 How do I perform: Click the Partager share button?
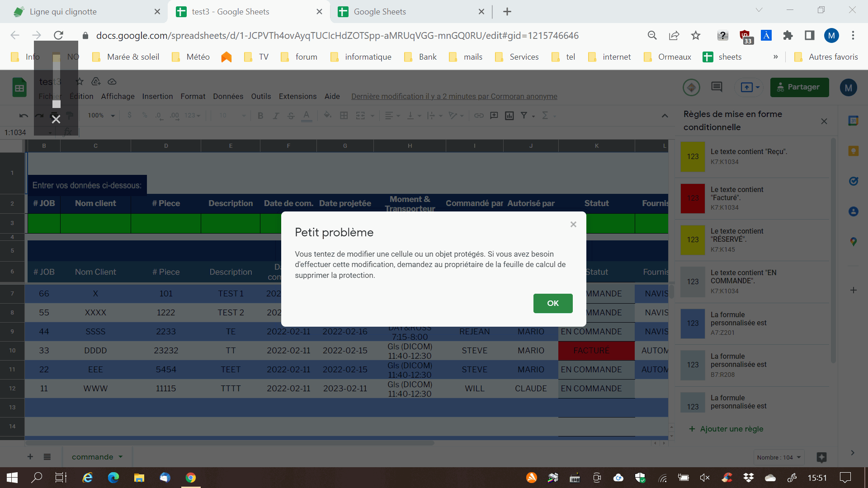coord(799,87)
